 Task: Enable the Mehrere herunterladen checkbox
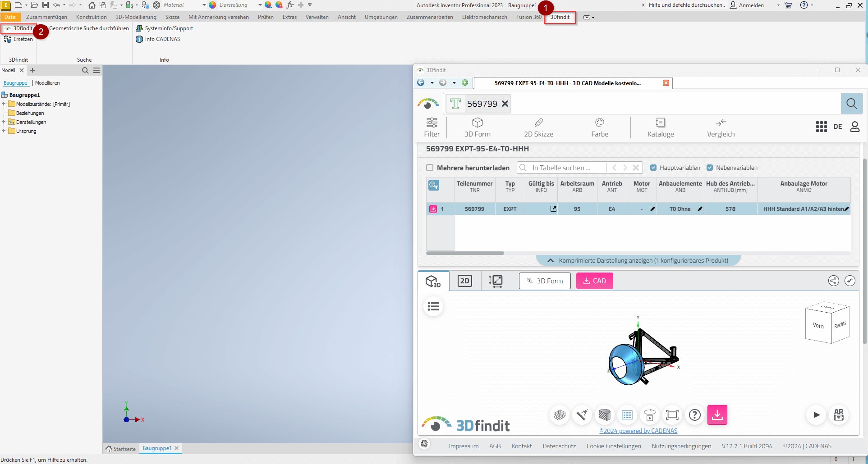pyautogui.click(x=430, y=168)
